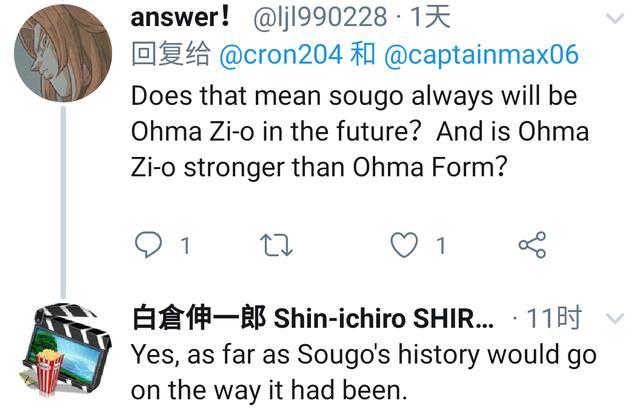The height and width of the screenshot is (412, 640).
Task: Click the answer! display name
Action: click(x=182, y=17)
